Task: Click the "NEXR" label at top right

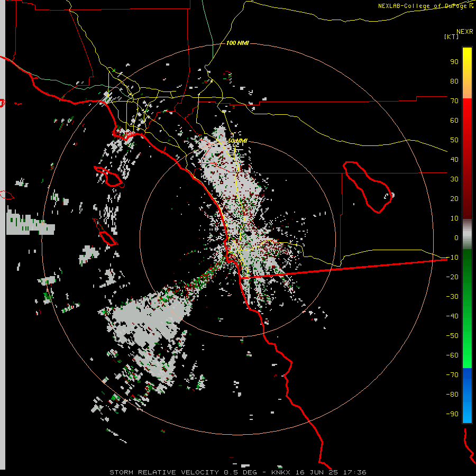Action: click(x=465, y=32)
